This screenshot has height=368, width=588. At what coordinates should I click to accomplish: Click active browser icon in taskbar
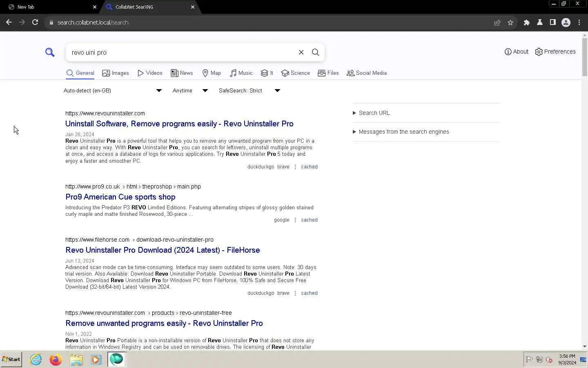click(x=116, y=359)
